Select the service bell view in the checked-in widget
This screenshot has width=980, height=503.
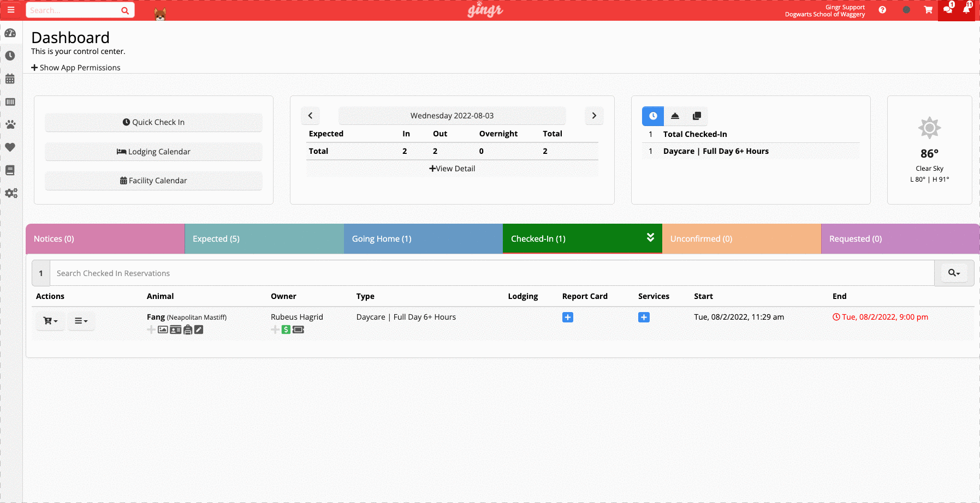coord(675,116)
